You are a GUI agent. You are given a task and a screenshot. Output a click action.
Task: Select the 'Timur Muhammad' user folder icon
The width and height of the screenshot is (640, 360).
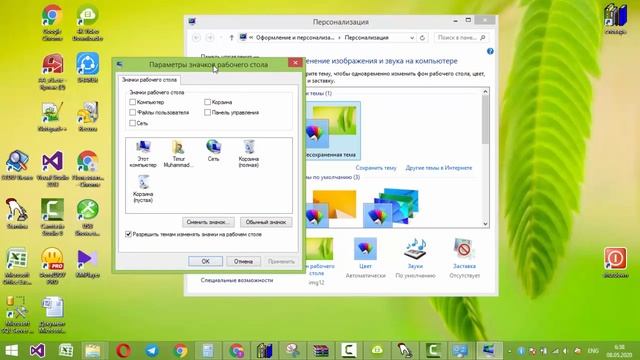(x=178, y=153)
